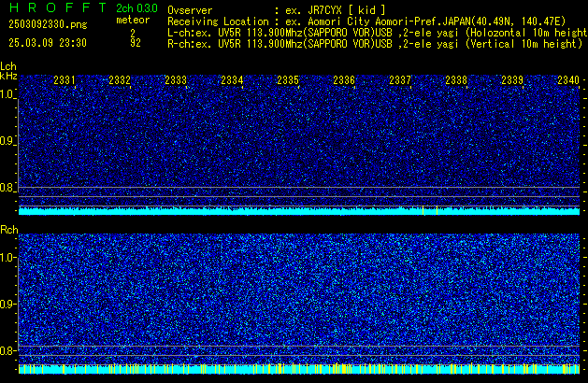Click the Lch channel label

click(x=8, y=66)
